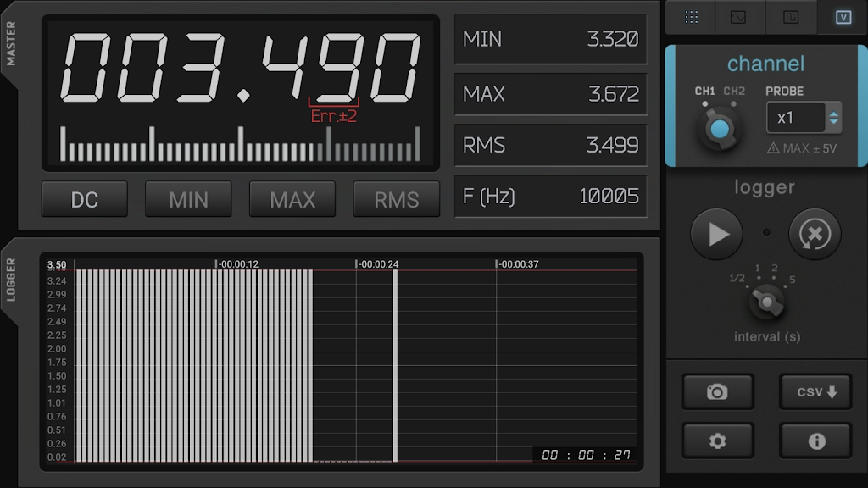This screenshot has height=488, width=868.
Task: Toggle the MAX display mode button
Action: (x=292, y=200)
